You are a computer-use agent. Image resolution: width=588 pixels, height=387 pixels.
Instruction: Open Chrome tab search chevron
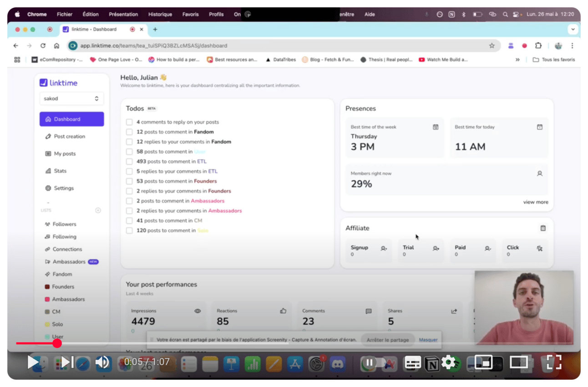point(573,29)
